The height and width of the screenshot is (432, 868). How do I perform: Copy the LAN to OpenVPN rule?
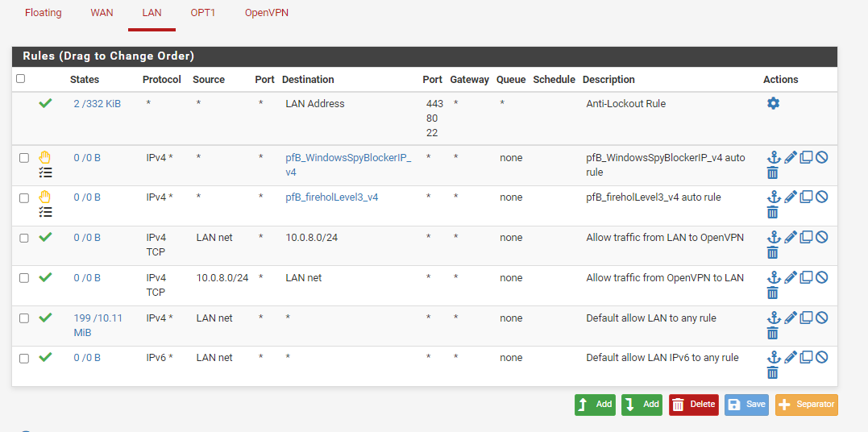tap(806, 237)
